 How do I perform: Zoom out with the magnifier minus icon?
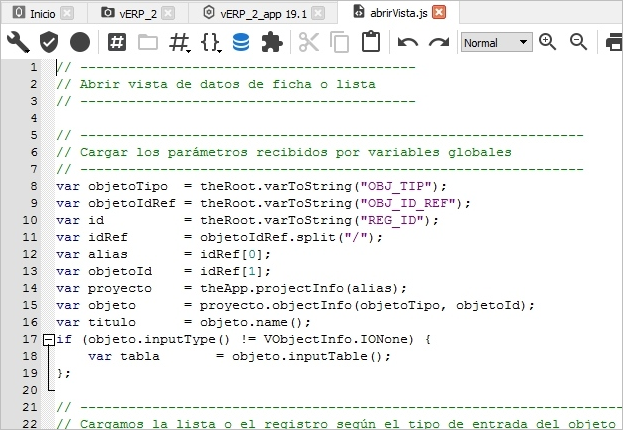(x=579, y=42)
